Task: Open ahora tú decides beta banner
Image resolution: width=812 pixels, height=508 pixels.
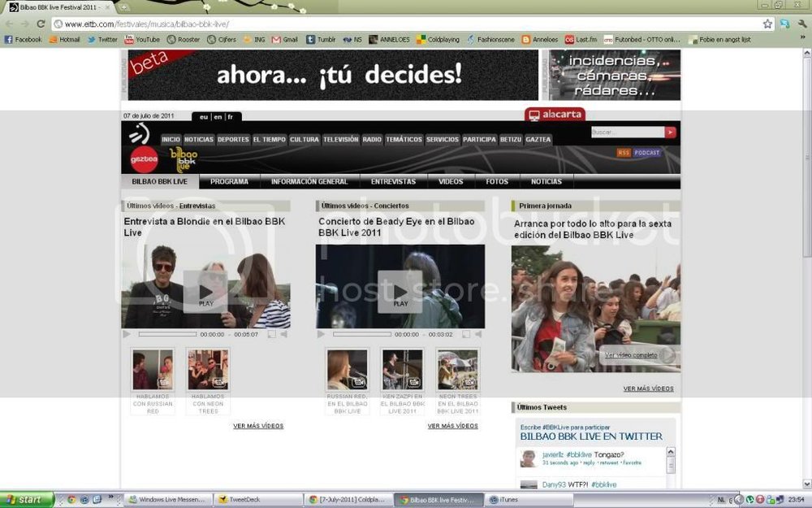Action: [333, 75]
